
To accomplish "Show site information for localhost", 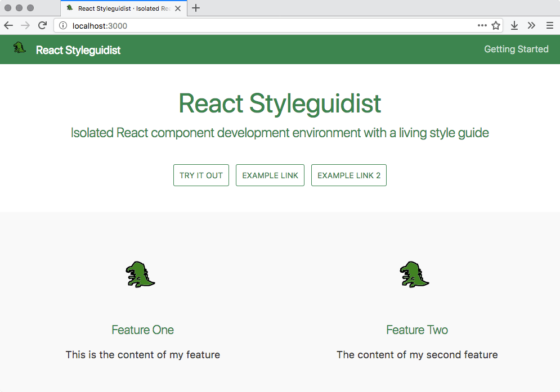I will 63,25.
